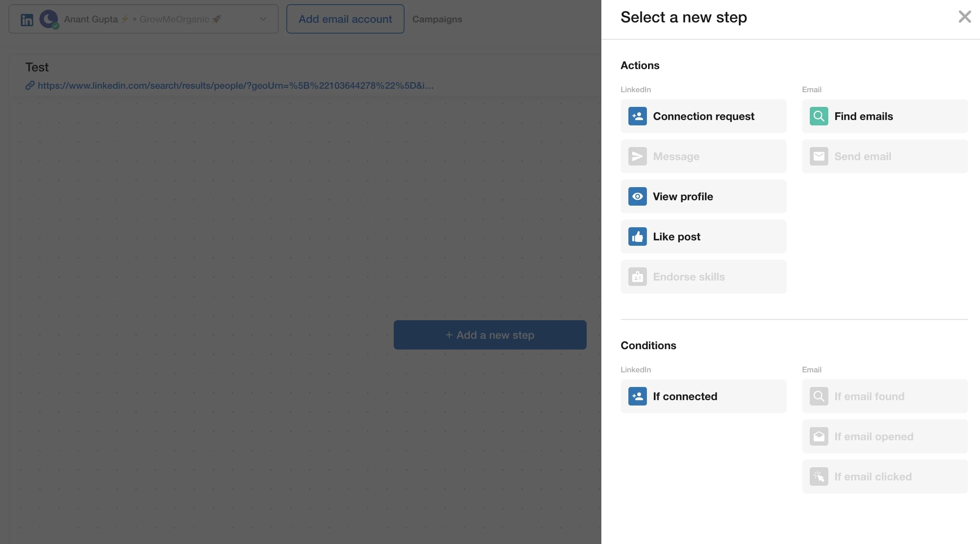Select the Connection request action
Viewport: 980px width, 544px height.
[703, 116]
